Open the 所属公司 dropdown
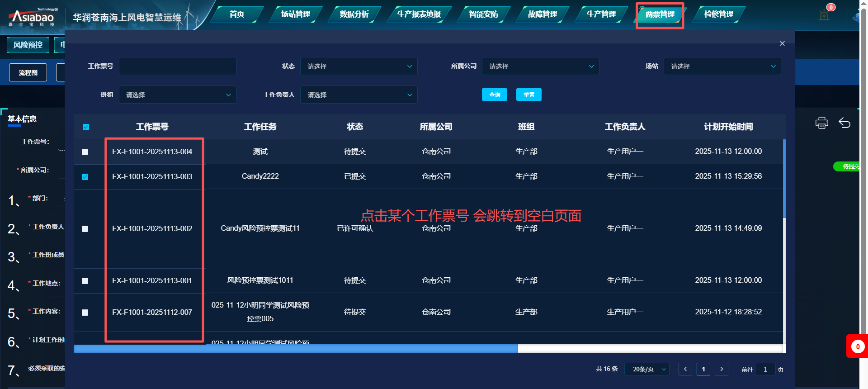 tap(540, 66)
